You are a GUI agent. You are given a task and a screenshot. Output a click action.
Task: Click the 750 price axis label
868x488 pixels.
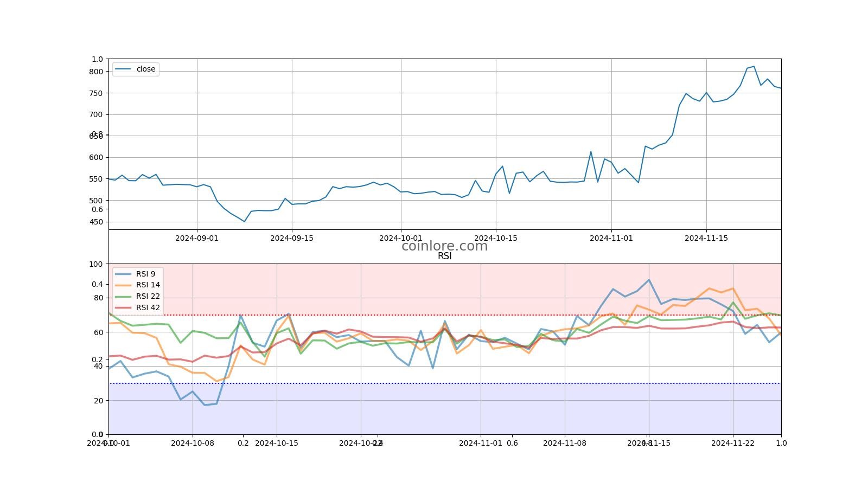pos(96,93)
